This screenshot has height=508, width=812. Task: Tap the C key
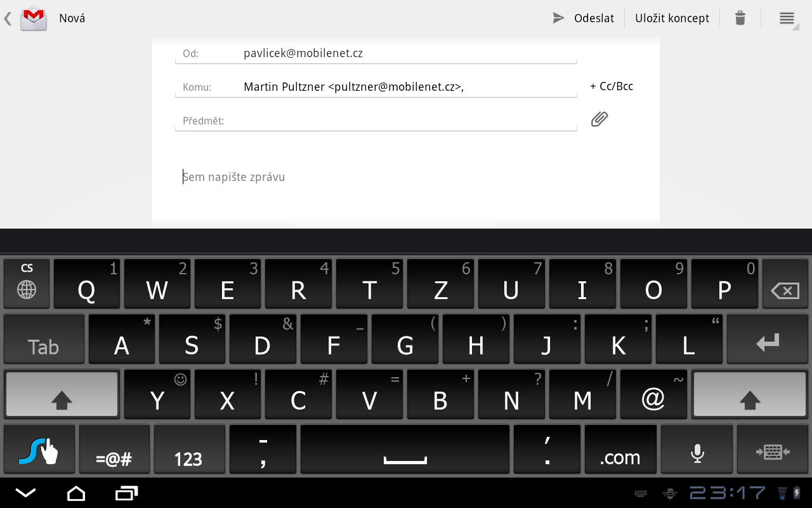[298, 394]
